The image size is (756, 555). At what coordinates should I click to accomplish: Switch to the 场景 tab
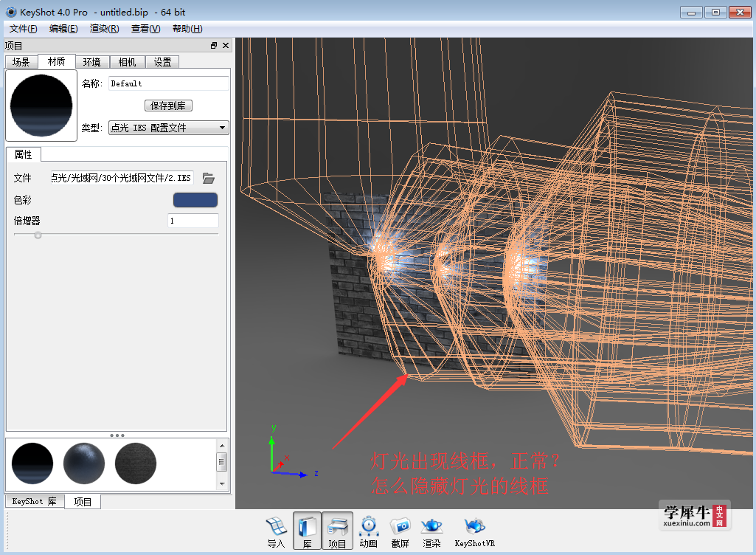21,62
